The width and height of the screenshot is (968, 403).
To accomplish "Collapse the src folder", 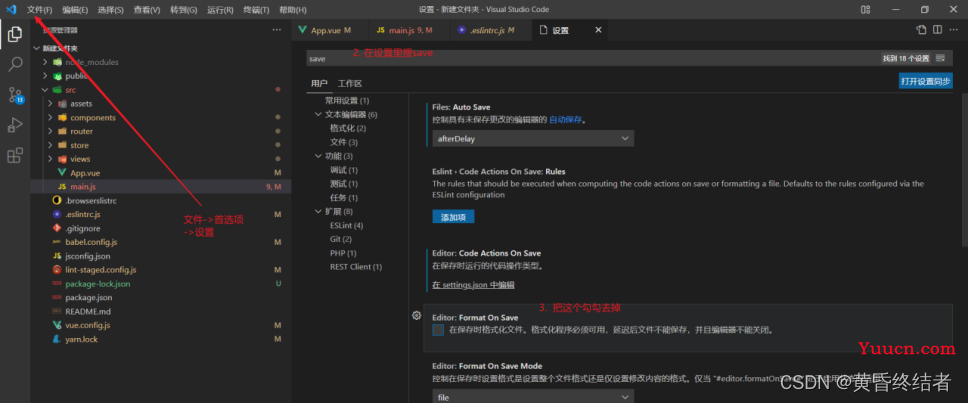I will tap(45, 90).
